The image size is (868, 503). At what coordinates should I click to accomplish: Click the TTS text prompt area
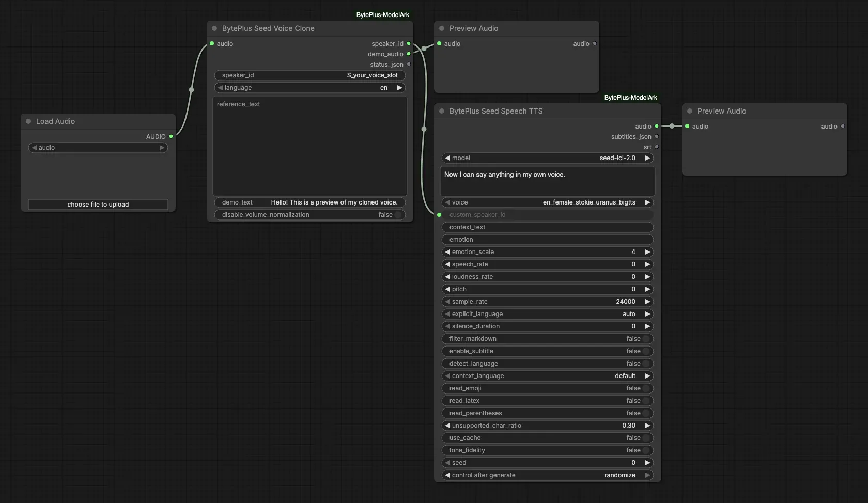pos(548,181)
